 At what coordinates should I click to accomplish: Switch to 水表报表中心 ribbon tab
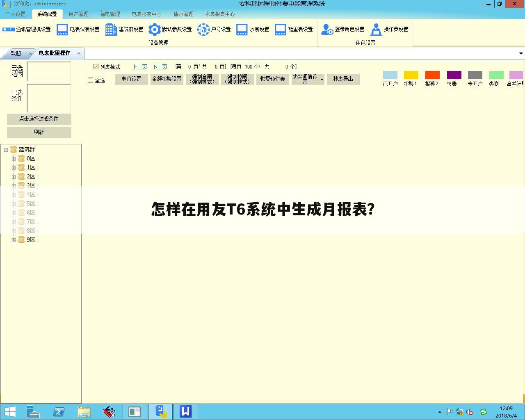pos(220,14)
